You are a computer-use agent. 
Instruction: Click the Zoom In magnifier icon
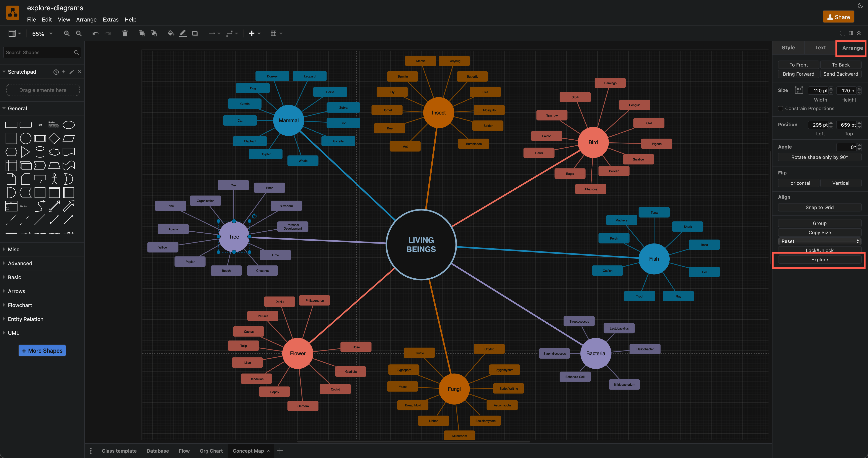[66, 33]
